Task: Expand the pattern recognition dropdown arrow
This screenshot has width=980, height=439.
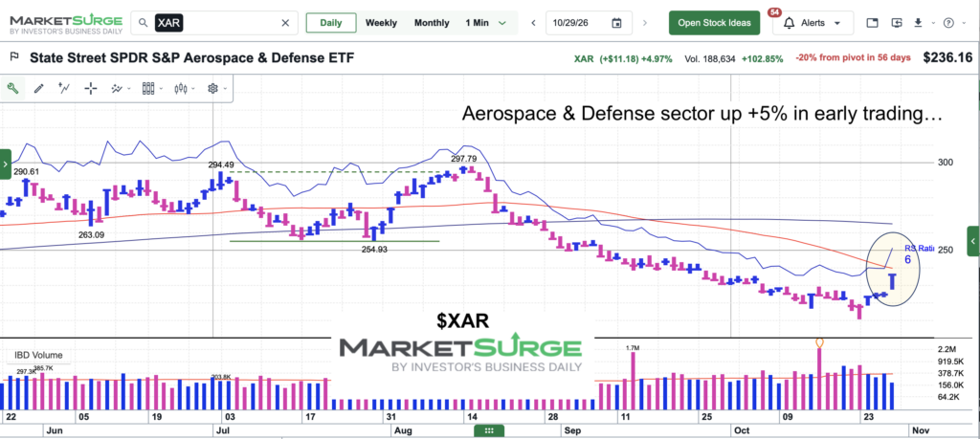Action: pyautogui.click(x=128, y=89)
